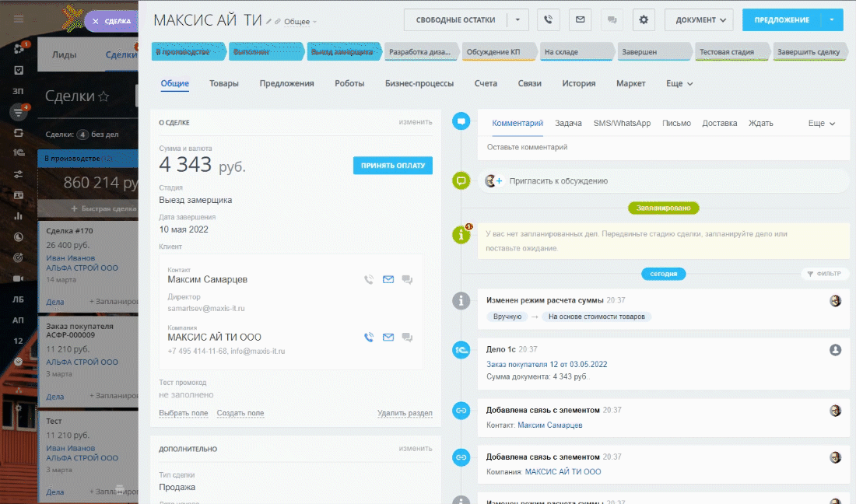Open arrow next to Предложение button

click(x=832, y=19)
